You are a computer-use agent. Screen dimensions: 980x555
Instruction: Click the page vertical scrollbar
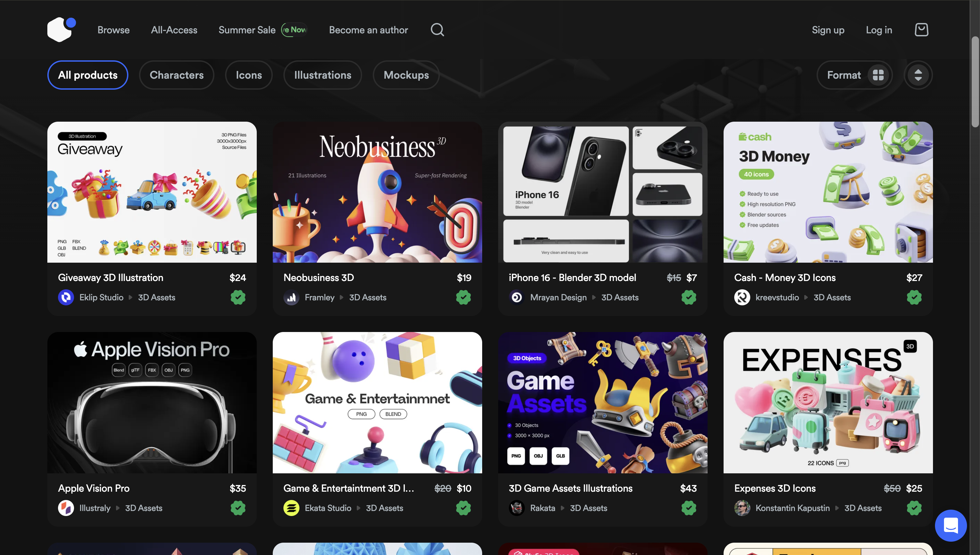click(x=975, y=82)
